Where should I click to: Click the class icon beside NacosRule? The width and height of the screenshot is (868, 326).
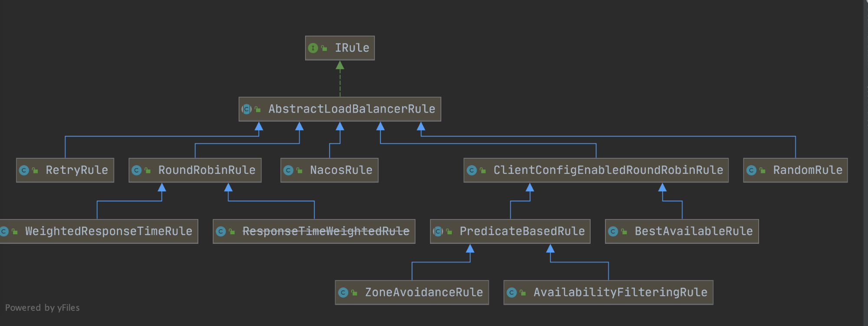(289, 170)
